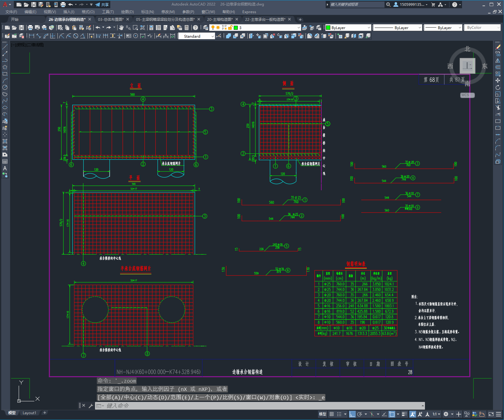Screen dimensions: 504x420
Task: Switch to the 03-总体布置图 drawing tab
Action: 111,19
